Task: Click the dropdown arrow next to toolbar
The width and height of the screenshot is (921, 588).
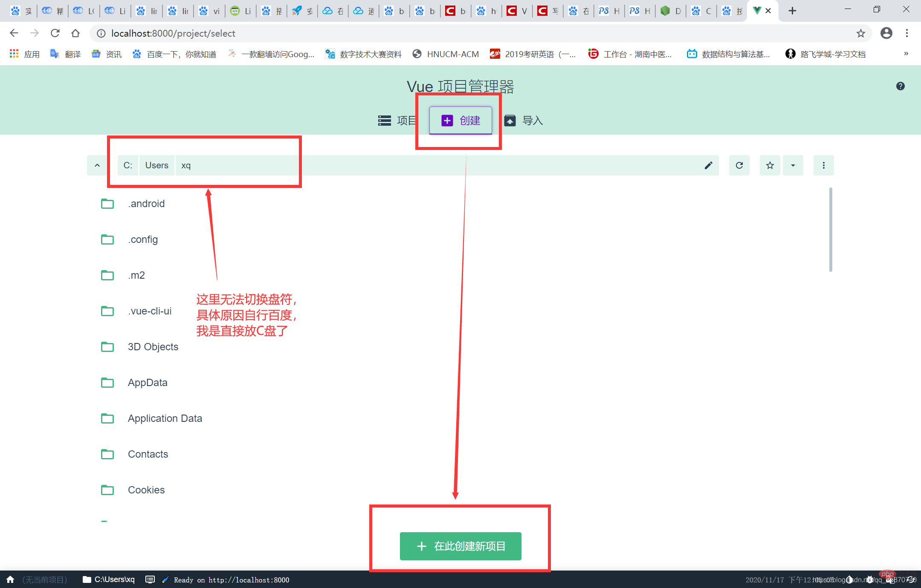Action: point(793,166)
